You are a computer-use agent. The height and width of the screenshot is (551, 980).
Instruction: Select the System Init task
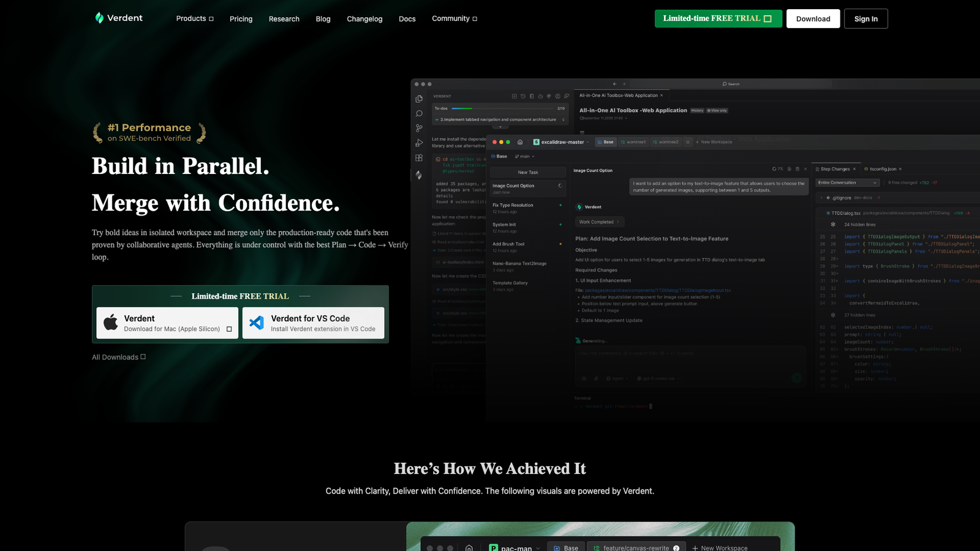tap(528, 228)
